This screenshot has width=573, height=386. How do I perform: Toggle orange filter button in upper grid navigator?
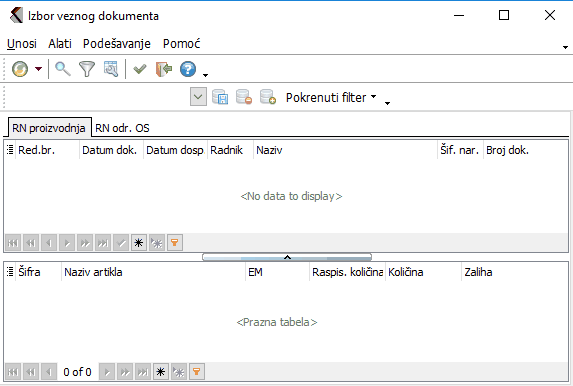[x=175, y=243]
